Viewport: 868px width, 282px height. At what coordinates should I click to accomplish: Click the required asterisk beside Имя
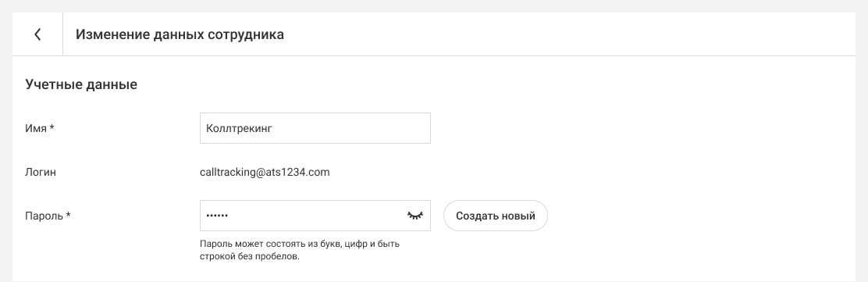pos(52,127)
